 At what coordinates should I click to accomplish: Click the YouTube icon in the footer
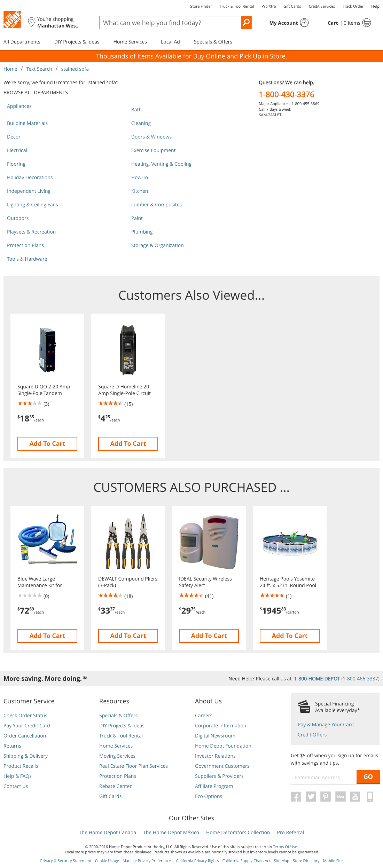tap(355, 796)
